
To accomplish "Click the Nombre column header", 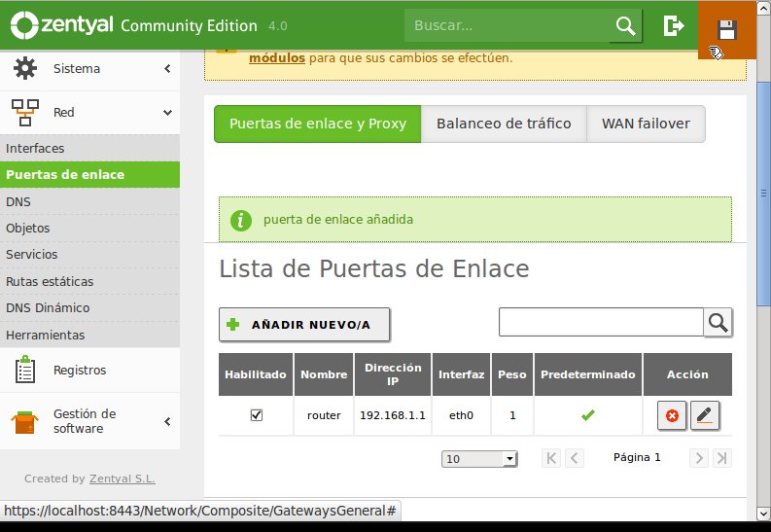I will click(324, 374).
